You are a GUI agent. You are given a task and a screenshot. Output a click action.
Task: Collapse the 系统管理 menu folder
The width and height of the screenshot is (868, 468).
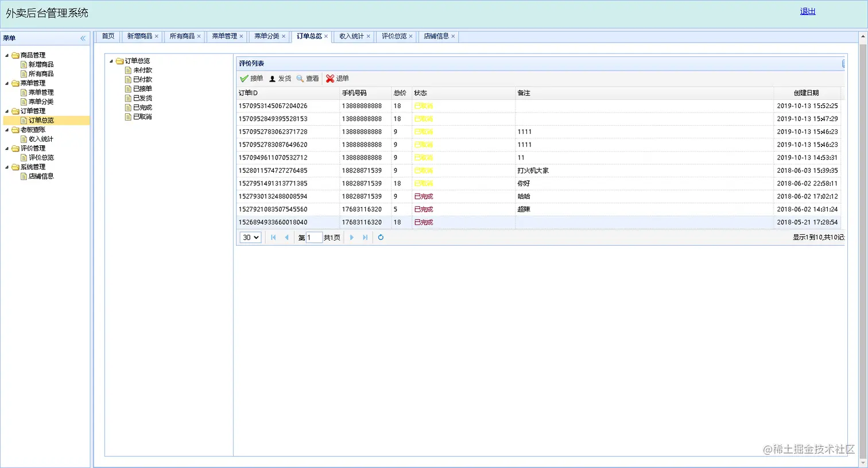point(7,167)
